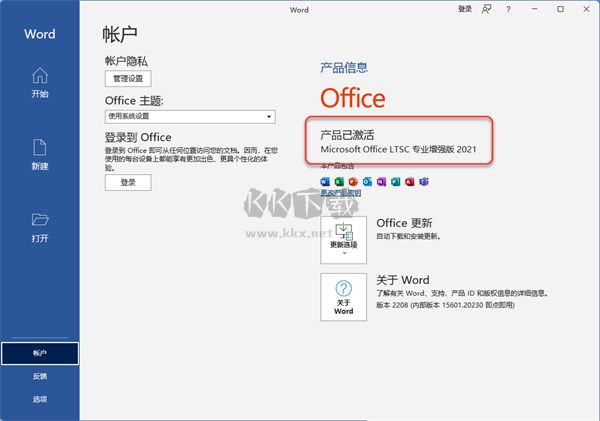This screenshot has width=600, height=421.
Task: Click the help question mark icon
Action: (509, 9)
